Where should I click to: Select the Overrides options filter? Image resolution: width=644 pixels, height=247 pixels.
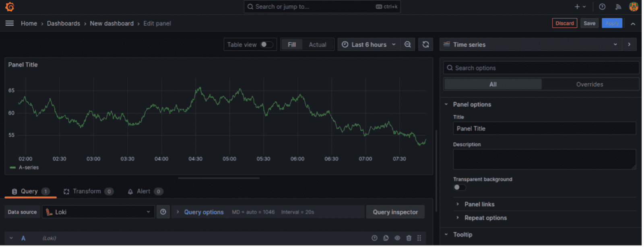(x=590, y=84)
